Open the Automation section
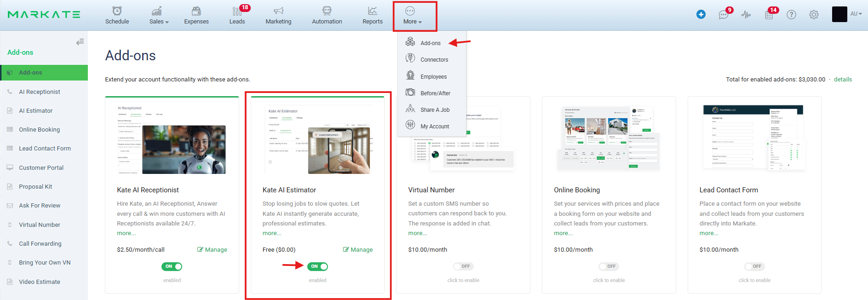Image resolution: width=868 pixels, height=300 pixels. tap(327, 15)
